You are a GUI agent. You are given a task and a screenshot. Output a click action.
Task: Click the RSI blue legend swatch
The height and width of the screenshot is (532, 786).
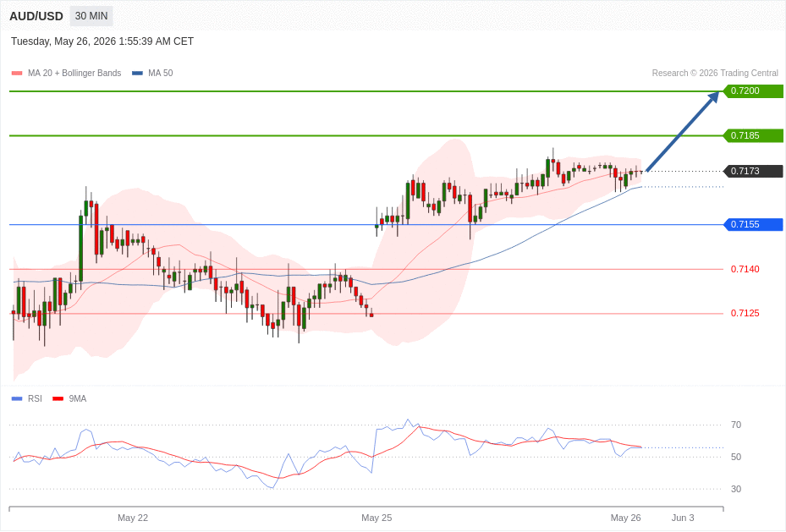[x=17, y=398]
